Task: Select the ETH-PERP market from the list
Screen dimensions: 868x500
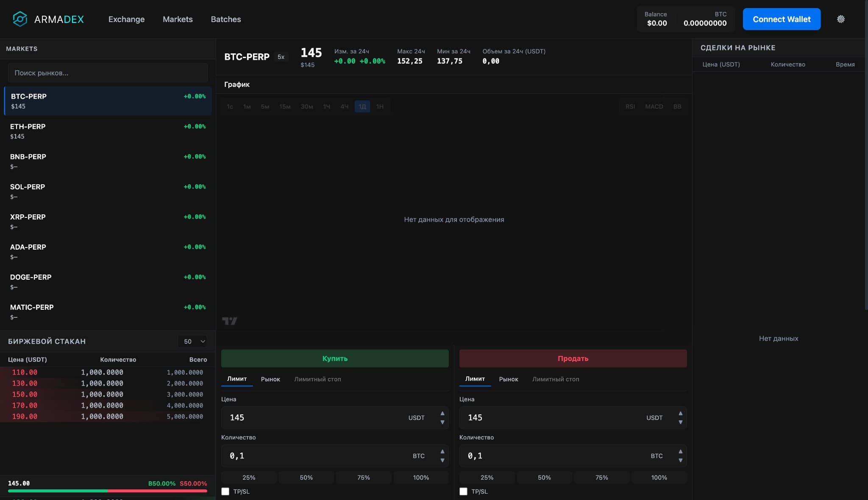Action: click(108, 131)
